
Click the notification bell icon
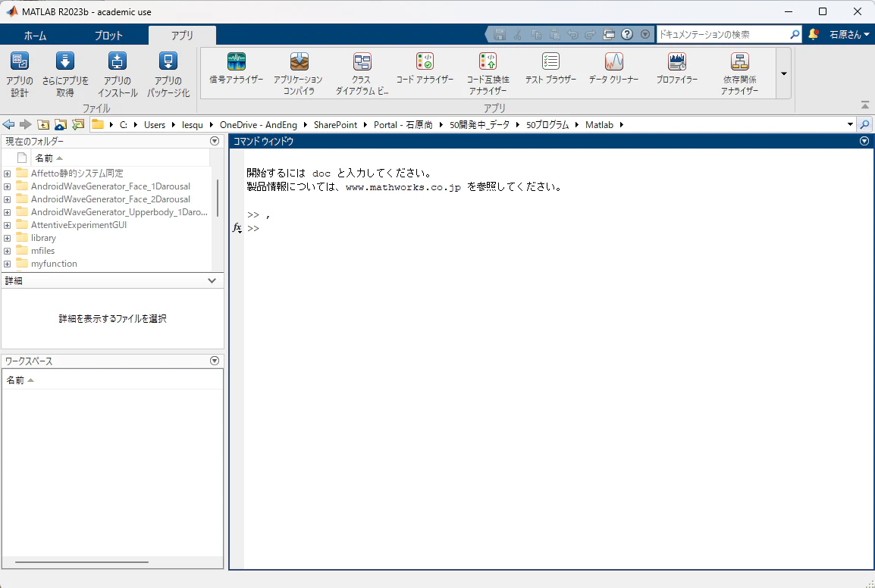pos(814,35)
